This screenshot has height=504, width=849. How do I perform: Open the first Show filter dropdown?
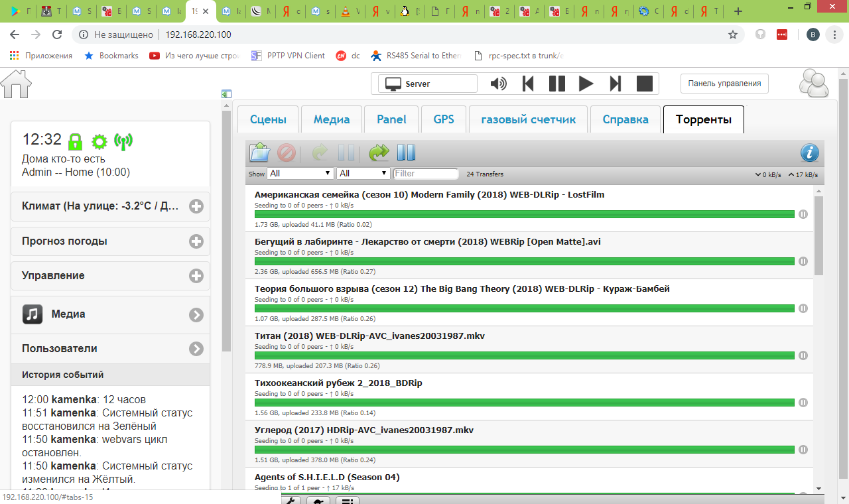pyautogui.click(x=300, y=174)
